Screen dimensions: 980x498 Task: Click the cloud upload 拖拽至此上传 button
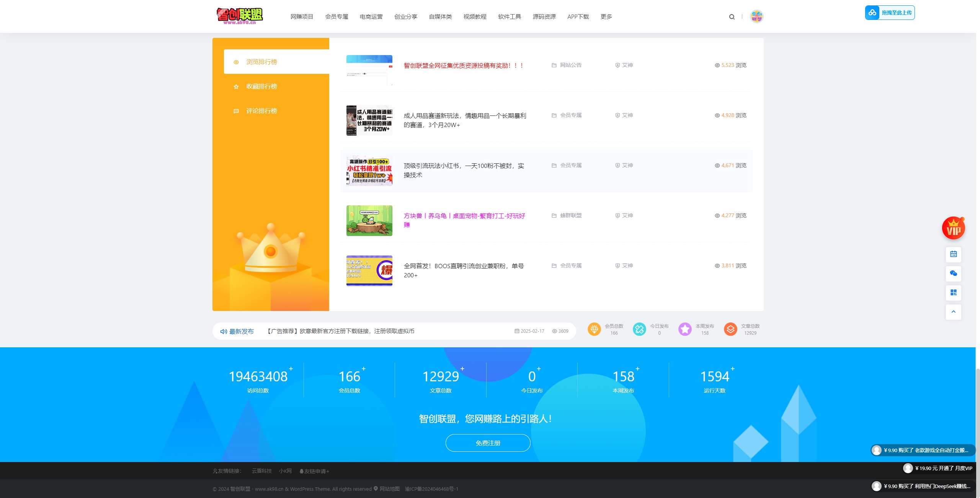890,12
